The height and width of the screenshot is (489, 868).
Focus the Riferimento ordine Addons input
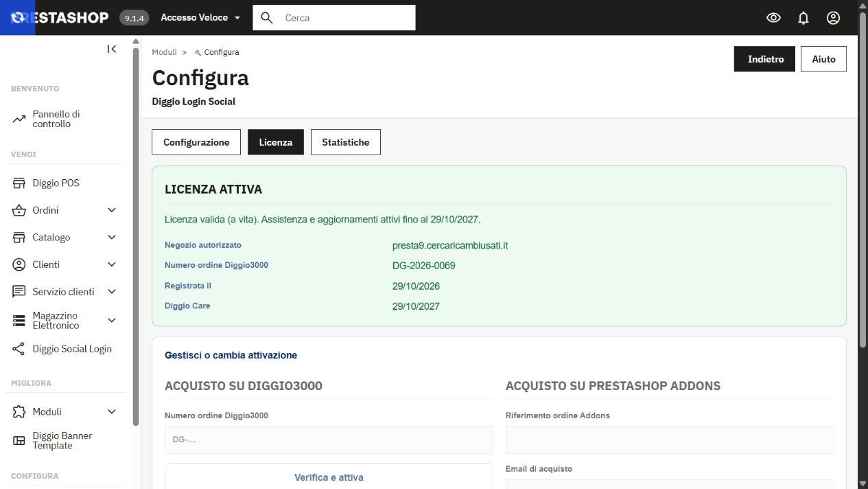[x=670, y=440]
